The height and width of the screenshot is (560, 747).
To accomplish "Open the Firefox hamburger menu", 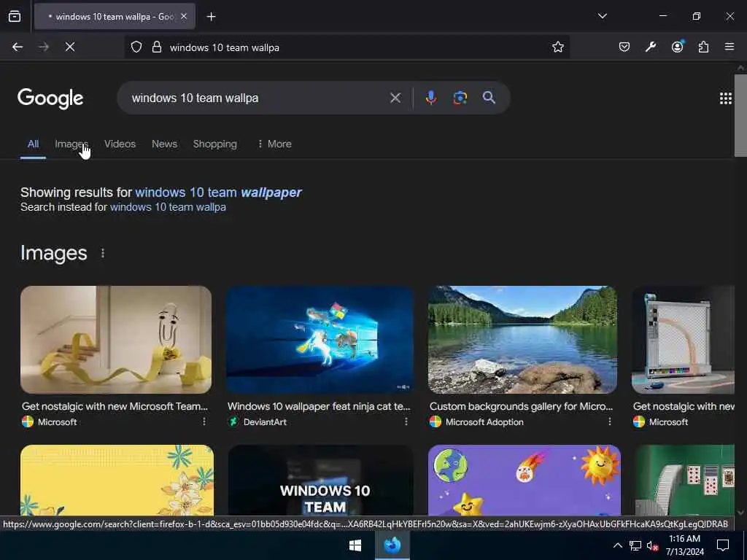I will [729, 47].
